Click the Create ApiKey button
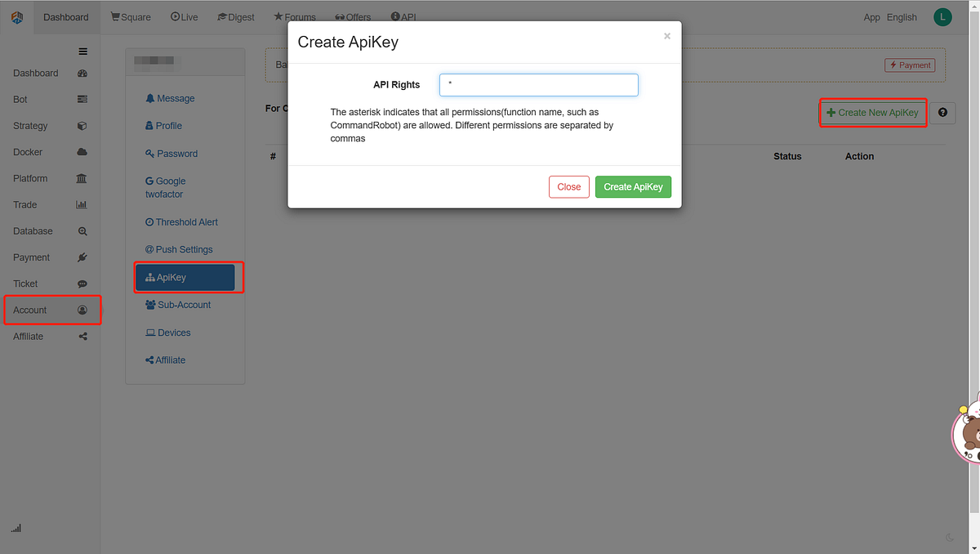The height and width of the screenshot is (554, 980). coord(633,186)
